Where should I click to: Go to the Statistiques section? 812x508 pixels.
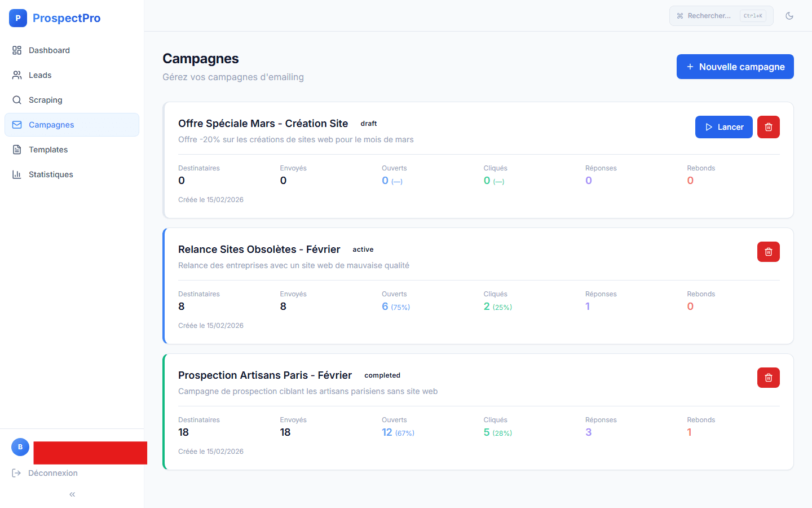[50, 174]
